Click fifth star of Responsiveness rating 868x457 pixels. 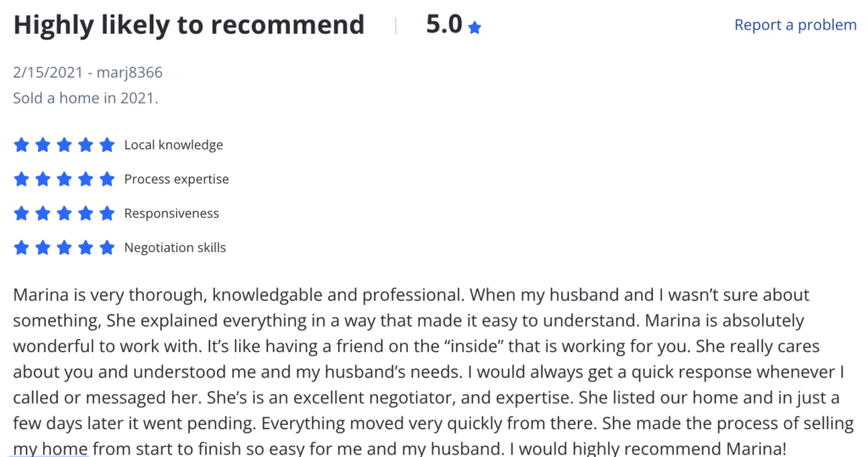(x=107, y=214)
